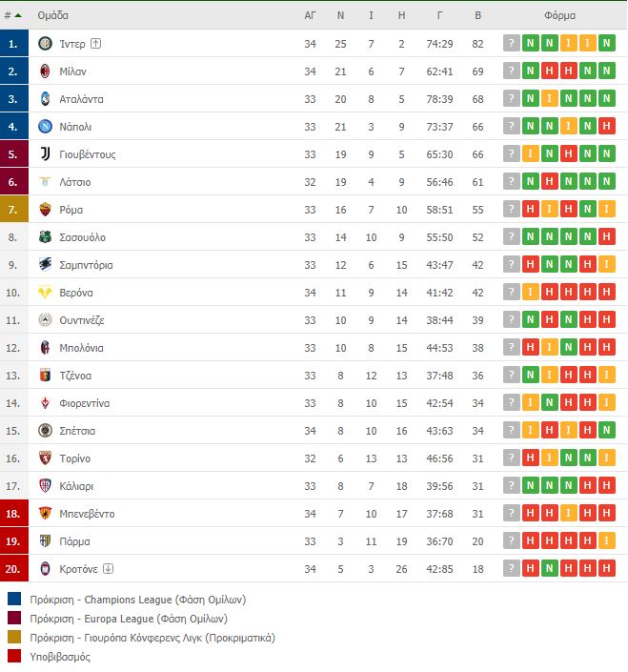This screenshot has width=628, height=672.
Task: Sort table by the # rank column
Action: (13, 16)
